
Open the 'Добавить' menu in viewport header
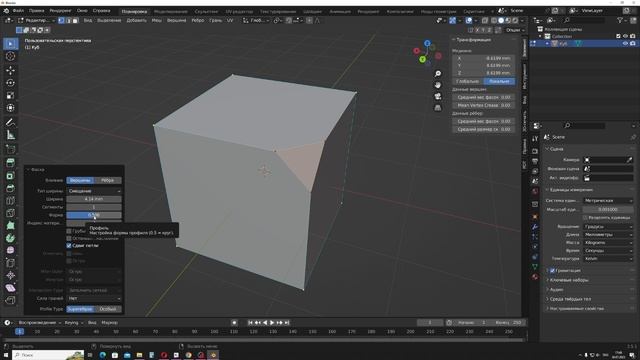[136, 20]
